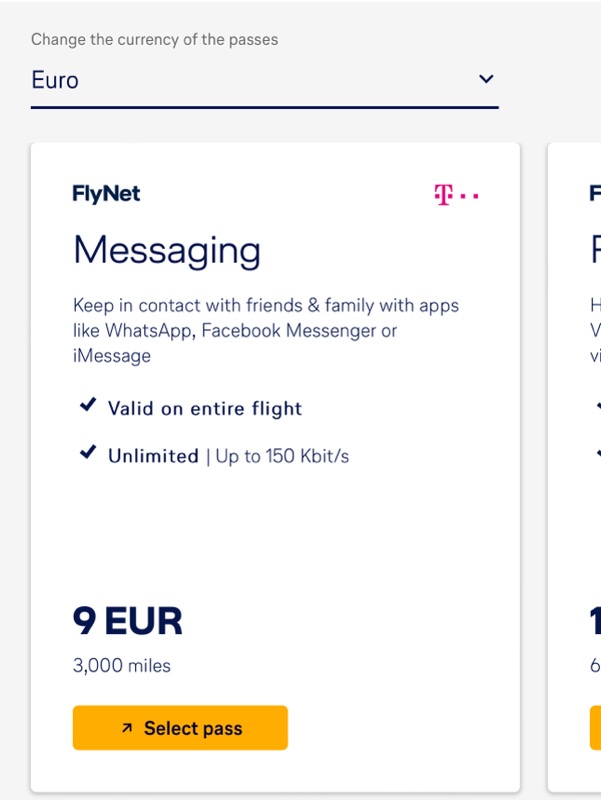Screen dimensions: 601x800
Task: Click the partially visible price on next card
Action: click(595, 621)
